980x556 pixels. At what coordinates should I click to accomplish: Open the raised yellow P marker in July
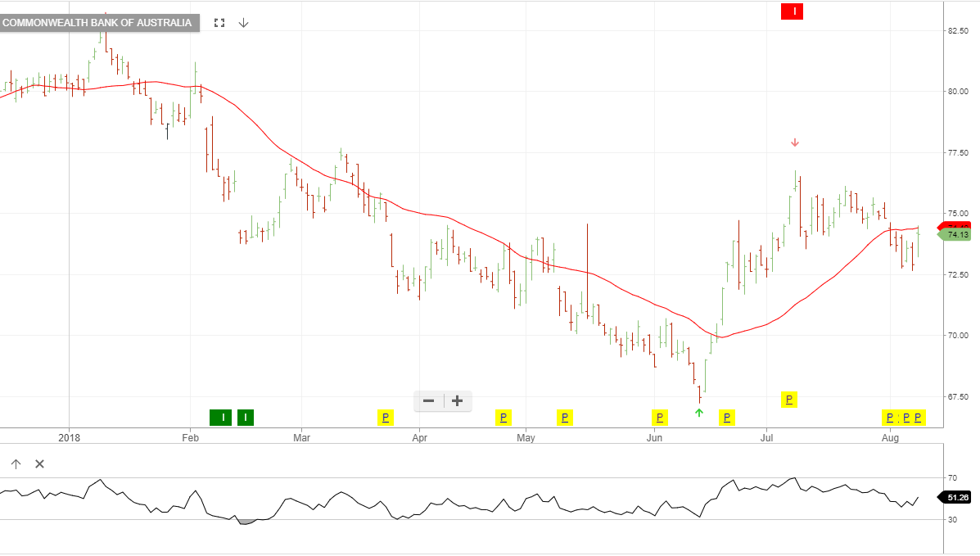pos(789,399)
